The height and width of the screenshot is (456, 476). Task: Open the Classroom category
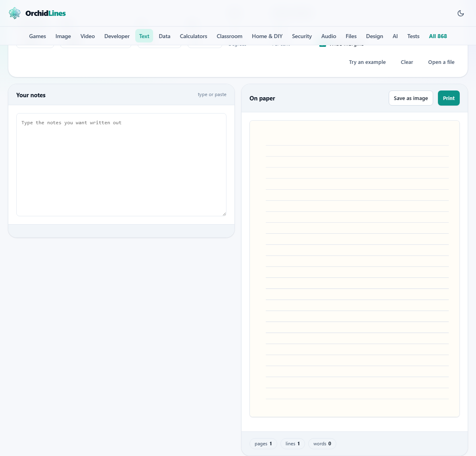tap(229, 36)
